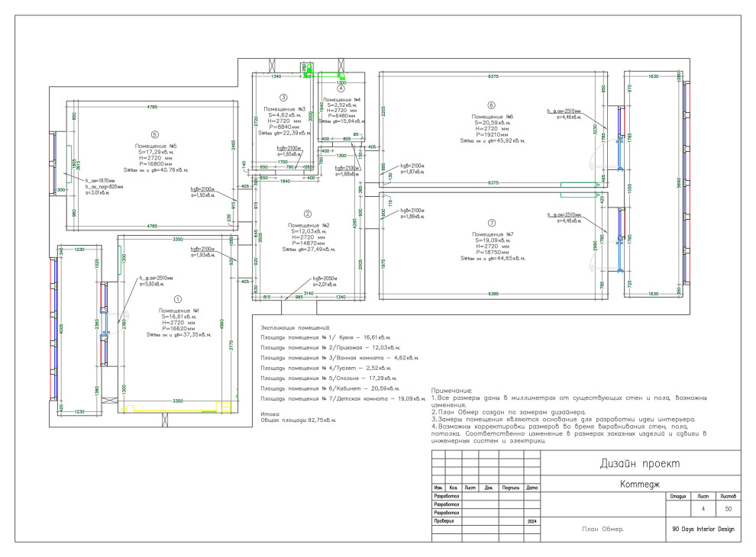756x557 pixels.
Task: Select the "Общая площадь 92,75кв.м." total text
Action: (x=298, y=420)
